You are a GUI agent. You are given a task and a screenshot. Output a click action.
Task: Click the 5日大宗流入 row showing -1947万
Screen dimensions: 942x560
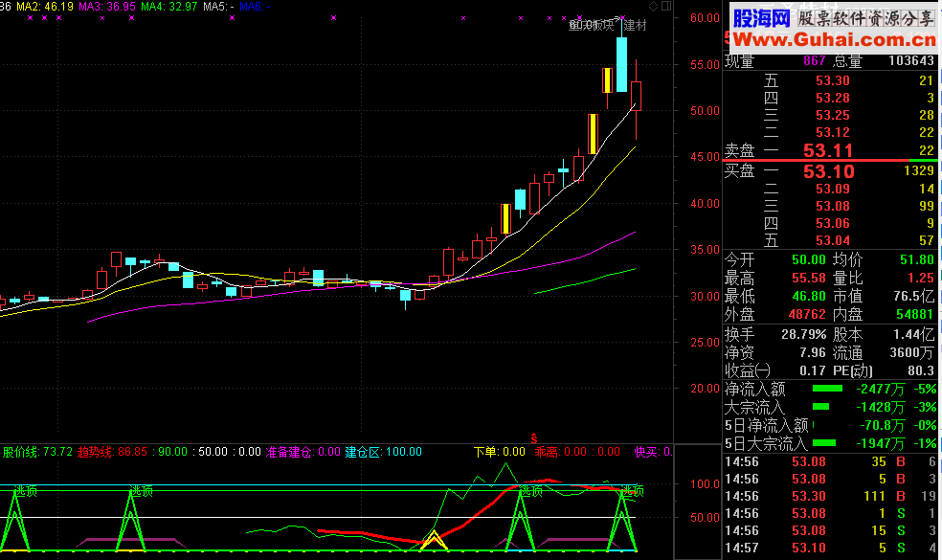[830, 444]
